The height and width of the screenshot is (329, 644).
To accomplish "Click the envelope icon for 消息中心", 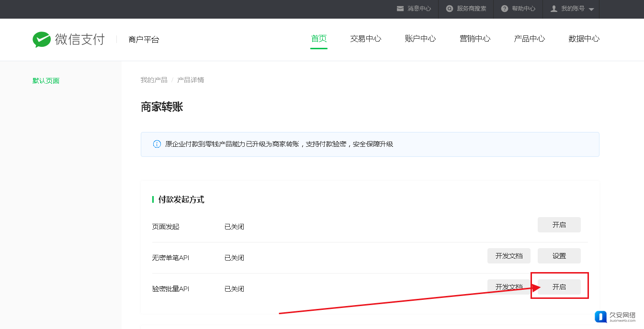I will (x=400, y=9).
